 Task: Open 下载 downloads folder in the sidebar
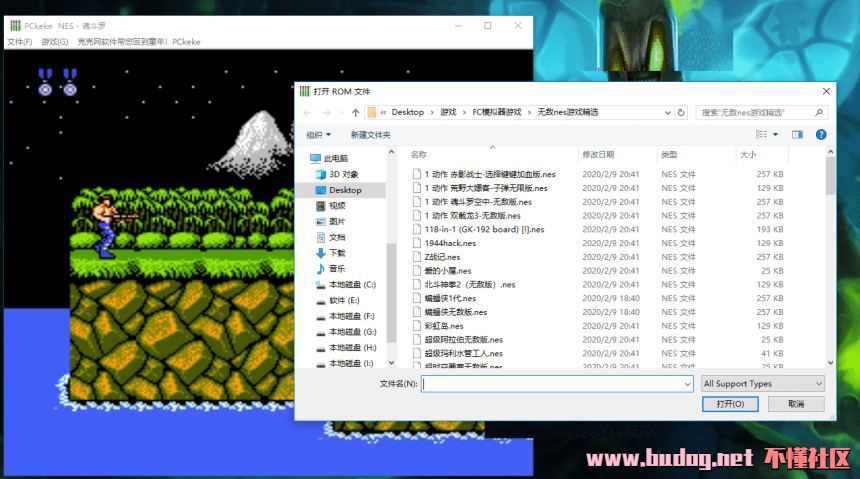click(337, 253)
